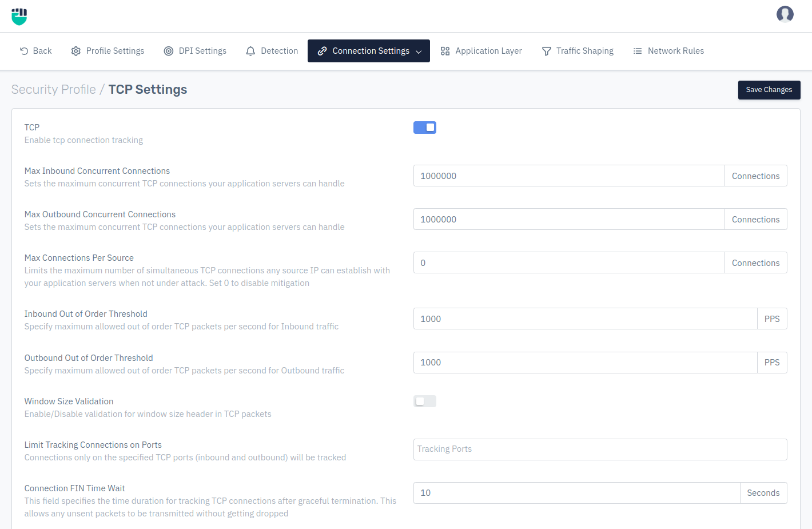Open DPI Settings tab

pyautogui.click(x=195, y=51)
